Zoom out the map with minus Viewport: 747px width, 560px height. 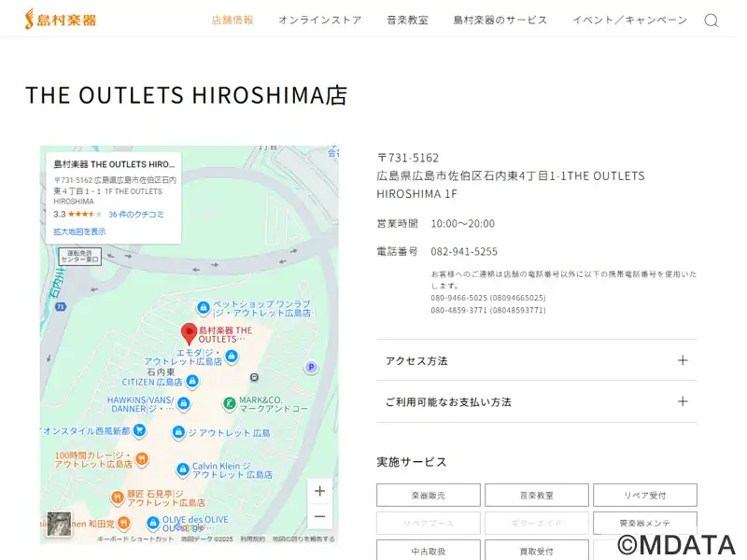[320, 516]
